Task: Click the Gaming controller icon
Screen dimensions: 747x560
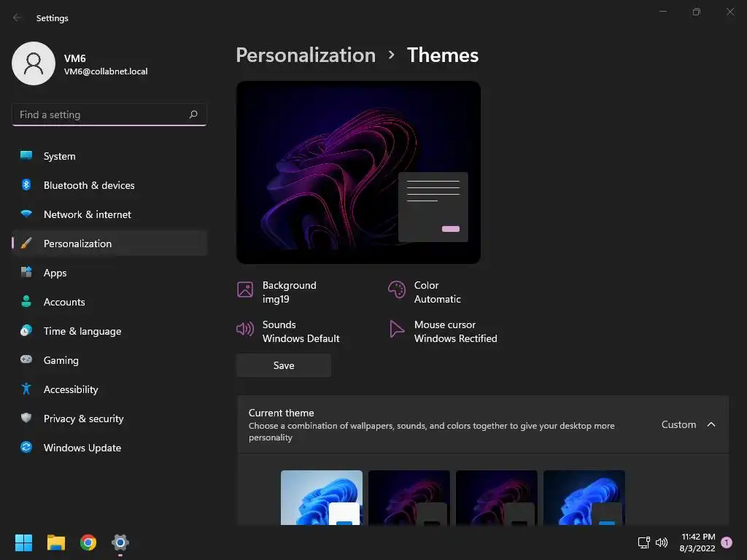Action: pos(26,359)
